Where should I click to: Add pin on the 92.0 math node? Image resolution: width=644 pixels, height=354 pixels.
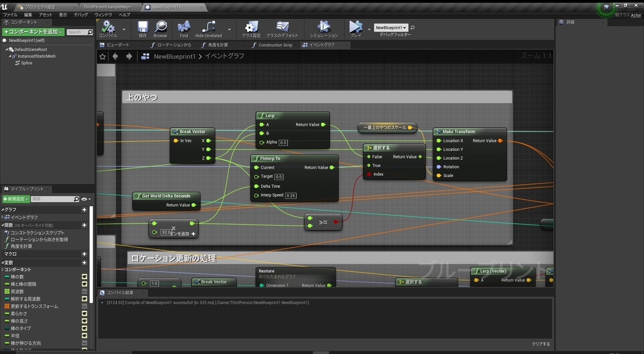click(x=193, y=234)
